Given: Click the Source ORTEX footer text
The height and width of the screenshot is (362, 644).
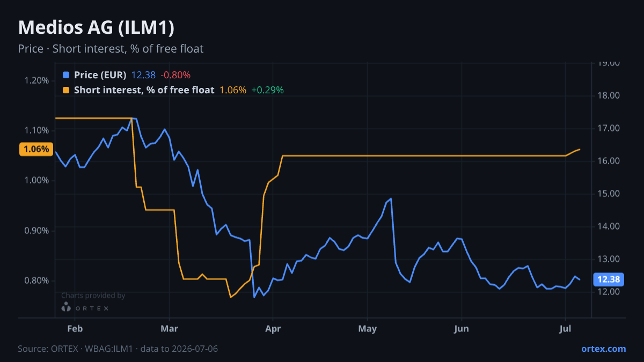Looking at the screenshot, I should tap(118, 349).
